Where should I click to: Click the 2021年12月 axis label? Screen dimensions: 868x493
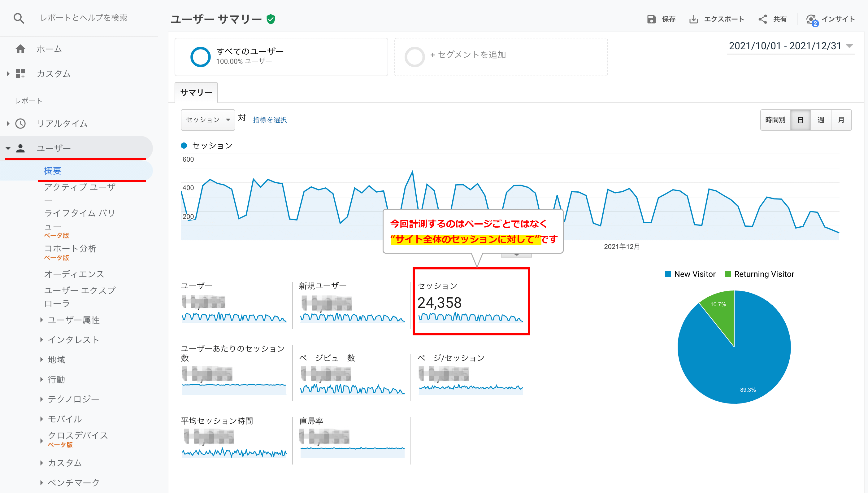622,246
